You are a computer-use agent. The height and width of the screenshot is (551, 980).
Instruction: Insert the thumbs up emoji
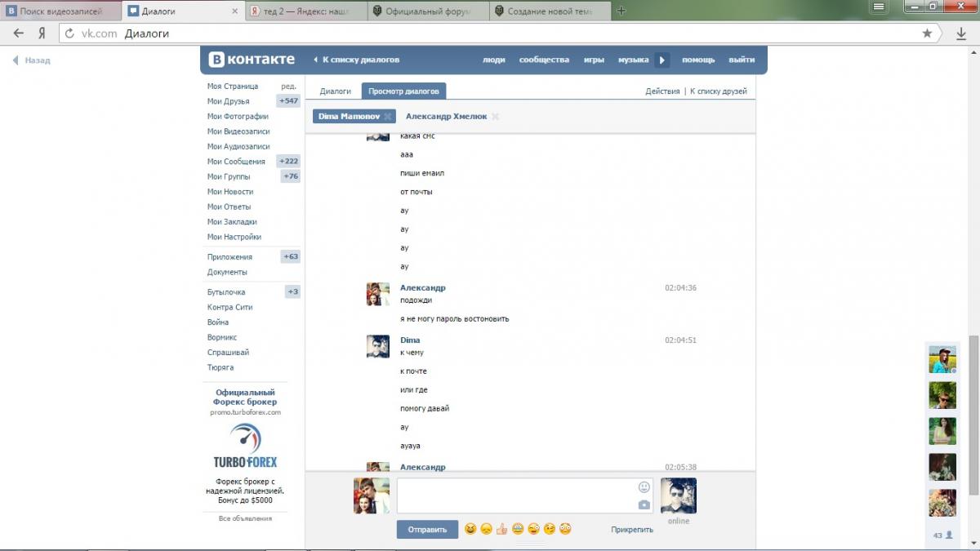(502, 529)
